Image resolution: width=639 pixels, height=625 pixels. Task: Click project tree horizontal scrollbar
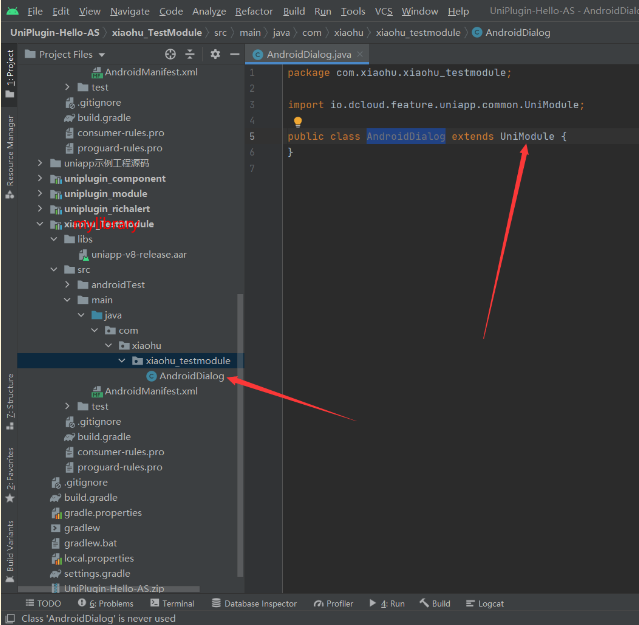109,589
